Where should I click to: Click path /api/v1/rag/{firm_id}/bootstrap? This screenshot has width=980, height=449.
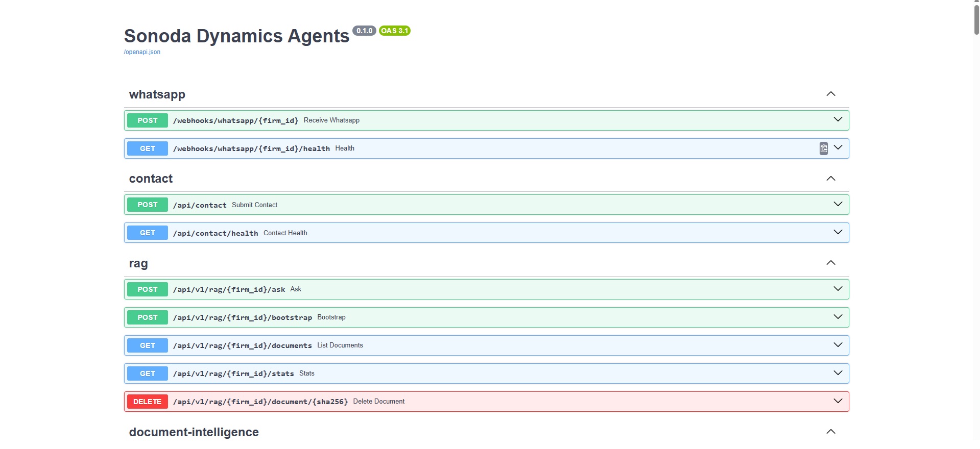243,317
